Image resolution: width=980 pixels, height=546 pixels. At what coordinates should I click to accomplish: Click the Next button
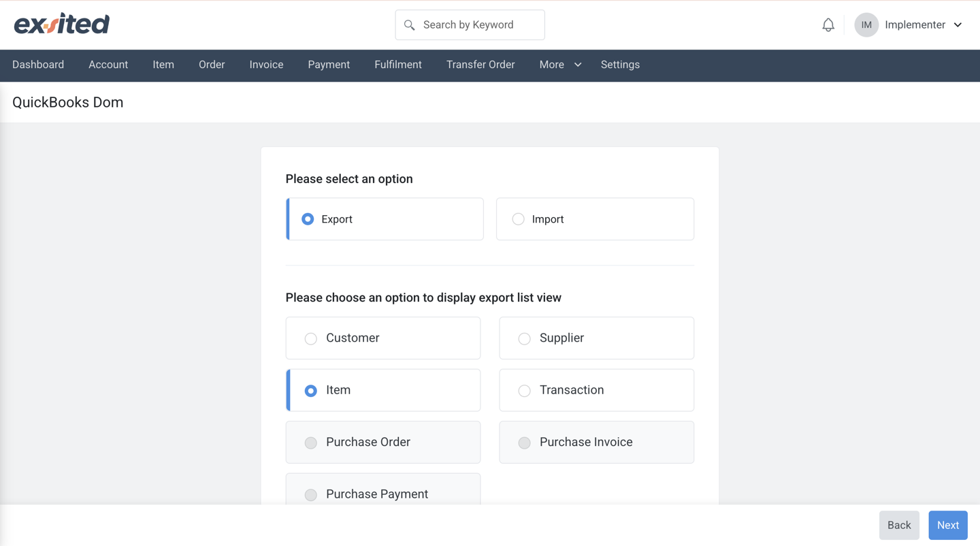point(948,525)
